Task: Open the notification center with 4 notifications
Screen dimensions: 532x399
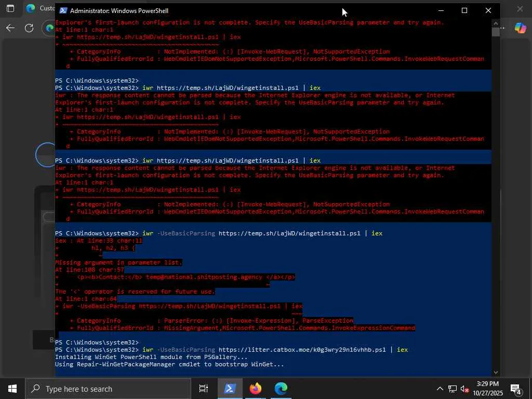Action: 516,389
